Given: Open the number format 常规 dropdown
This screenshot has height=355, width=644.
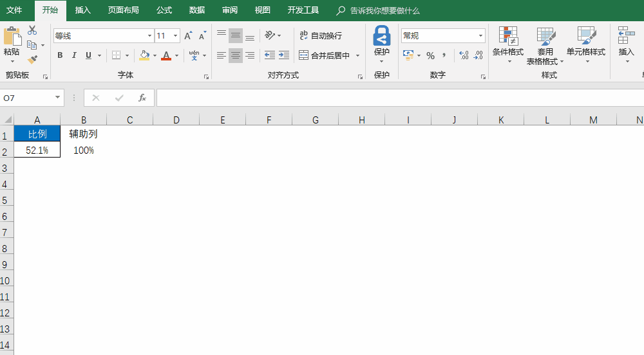Looking at the screenshot, I should point(480,35).
